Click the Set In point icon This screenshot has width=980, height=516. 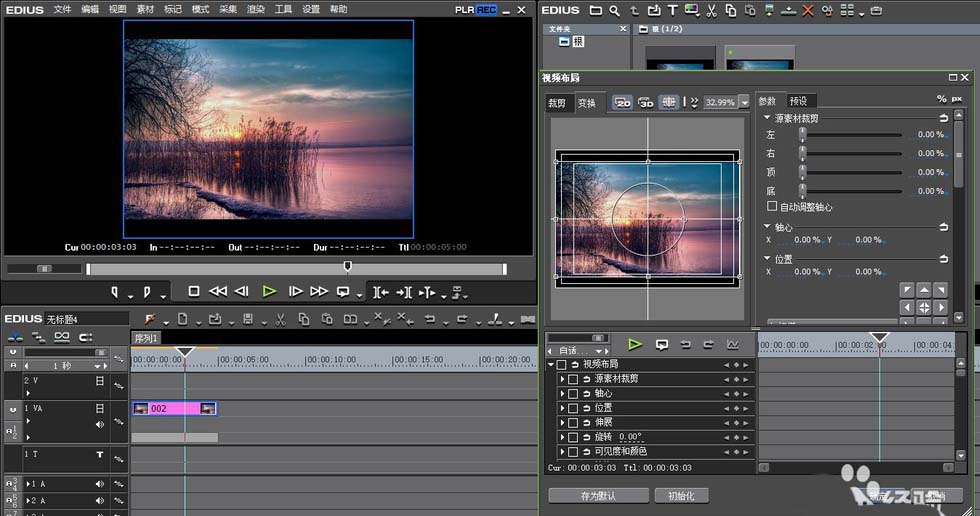[115, 292]
